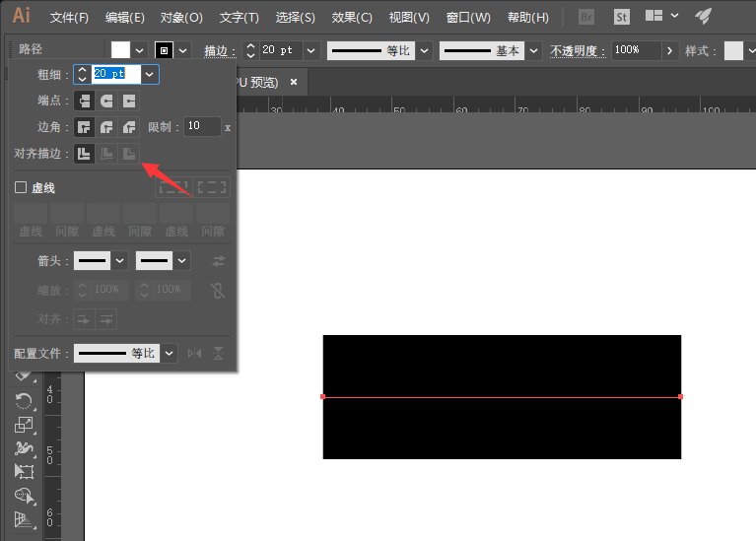Viewport: 756px width, 541px height.
Task: Choose dash option preserving exact dash lengths
Action: click(173, 187)
